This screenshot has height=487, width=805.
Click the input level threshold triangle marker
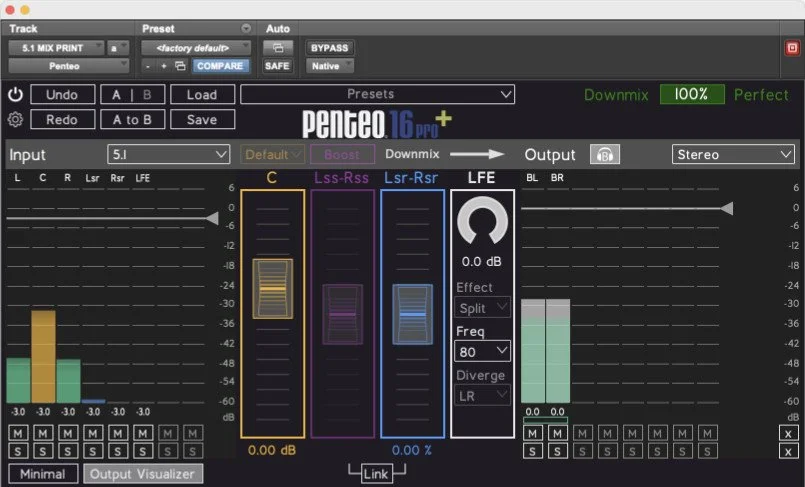coord(213,219)
